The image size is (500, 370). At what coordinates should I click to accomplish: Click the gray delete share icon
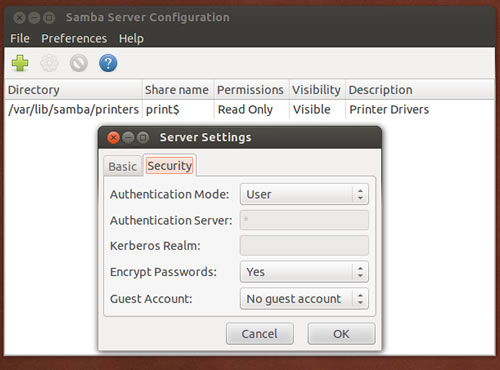79,63
